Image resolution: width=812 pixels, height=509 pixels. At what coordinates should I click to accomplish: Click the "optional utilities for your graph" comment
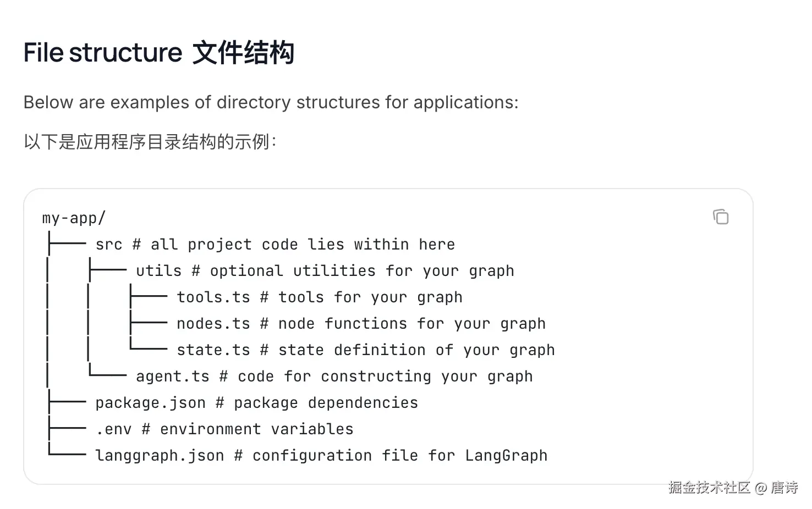pyautogui.click(x=362, y=271)
